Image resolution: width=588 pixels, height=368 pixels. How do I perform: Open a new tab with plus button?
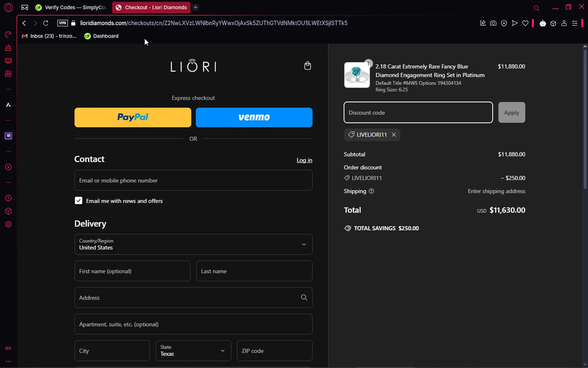196,7
